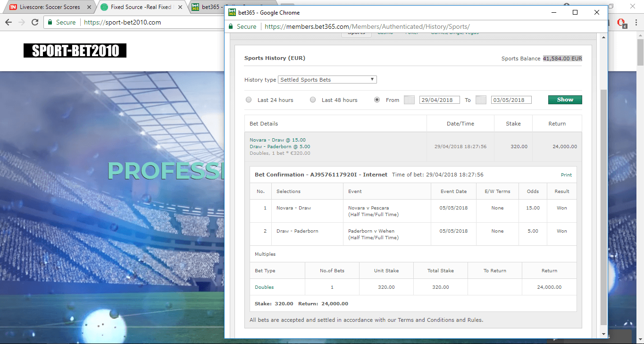Click the Won result for Draw - Paderborn
Screen dimensions: 644x344
click(x=561, y=231)
